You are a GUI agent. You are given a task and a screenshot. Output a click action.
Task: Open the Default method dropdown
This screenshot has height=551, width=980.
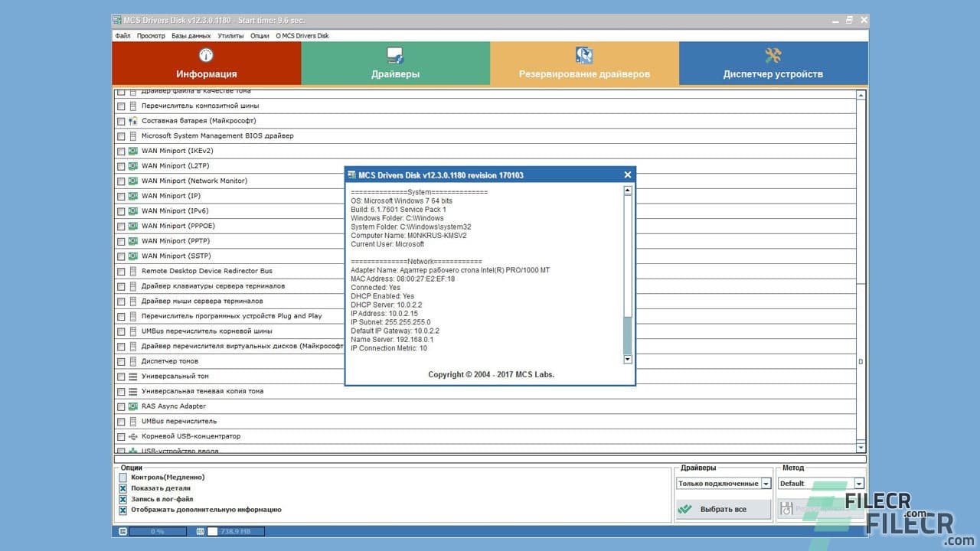click(859, 483)
